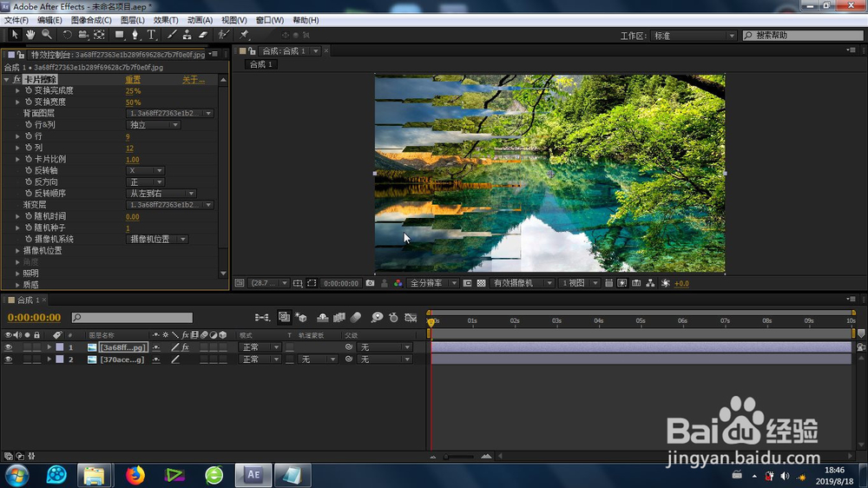Switch to the 合成 1 timeline tab
Screen dimensions: 868x488
28,300
